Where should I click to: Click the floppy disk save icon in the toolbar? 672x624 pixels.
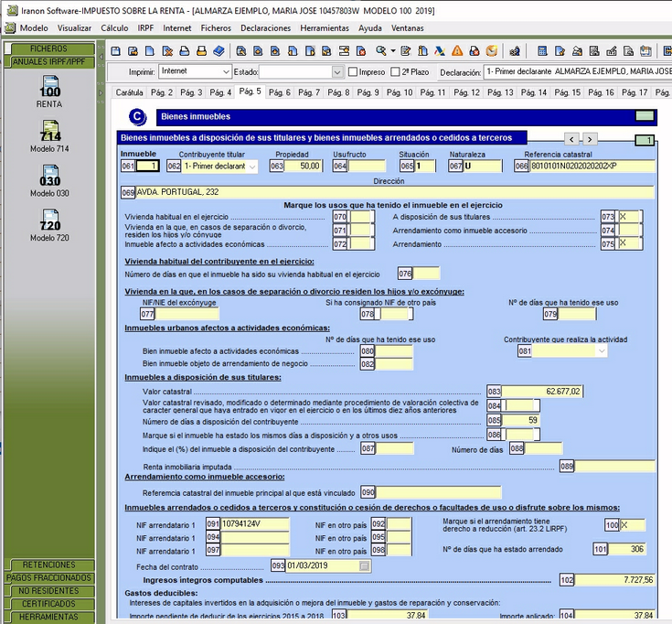pos(116,51)
